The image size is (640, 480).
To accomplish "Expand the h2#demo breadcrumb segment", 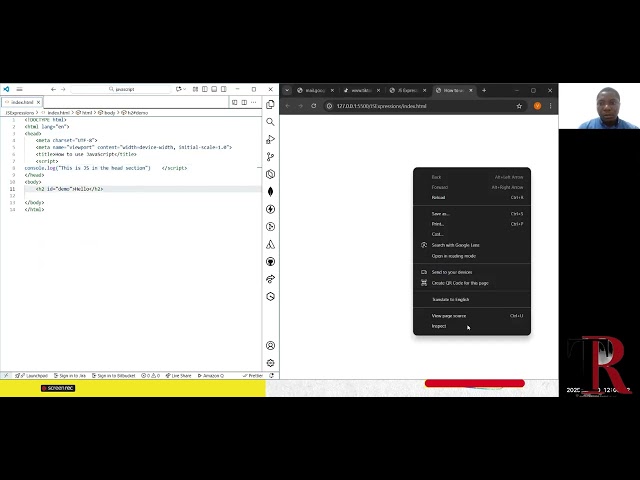I will (135, 113).
